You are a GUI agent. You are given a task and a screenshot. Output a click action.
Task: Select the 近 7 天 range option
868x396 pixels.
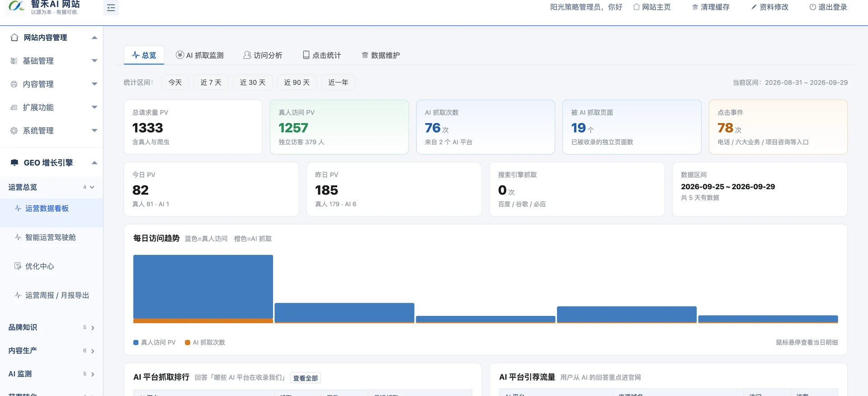click(x=211, y=82)
